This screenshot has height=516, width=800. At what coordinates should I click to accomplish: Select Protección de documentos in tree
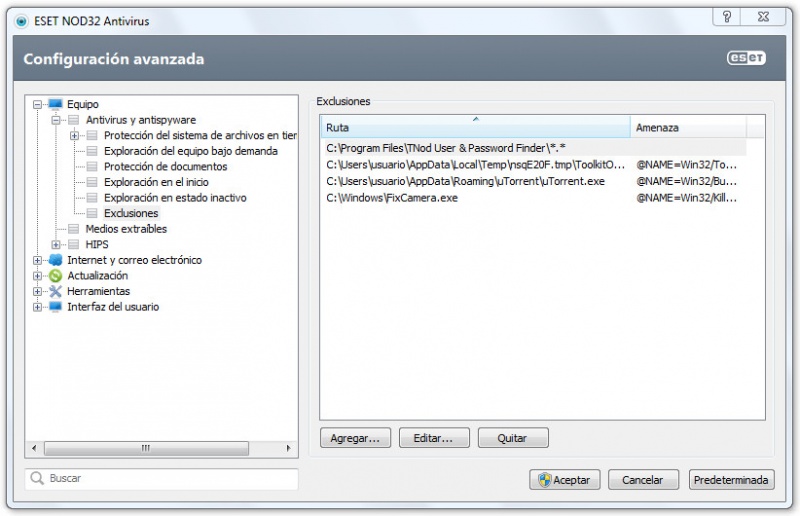pos(165,166)
